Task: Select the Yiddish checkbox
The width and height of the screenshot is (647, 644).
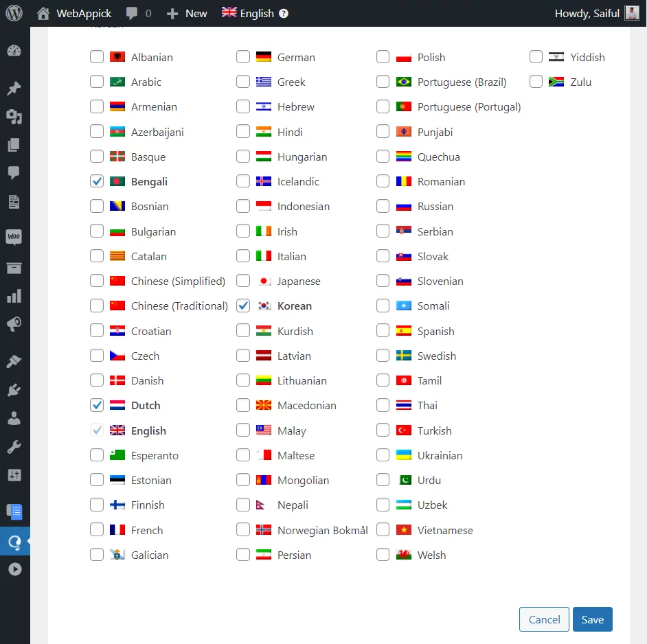Action: pos(536,57)
